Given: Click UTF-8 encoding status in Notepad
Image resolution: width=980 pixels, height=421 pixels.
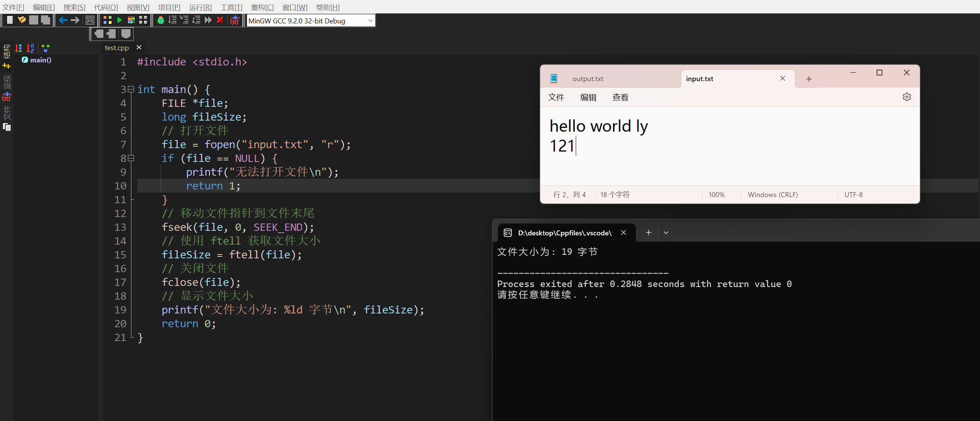Looking at the screenshot, I should (854, 195).
